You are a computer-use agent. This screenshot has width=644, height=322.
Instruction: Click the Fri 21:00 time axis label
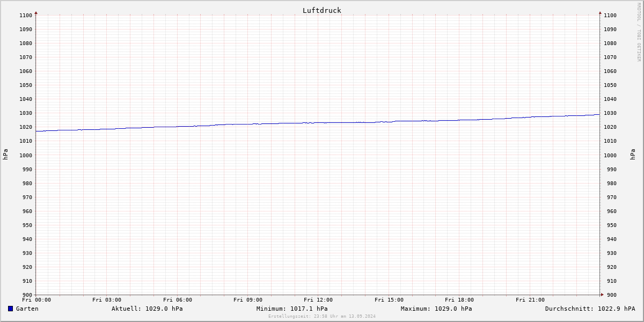coord(530,300)
